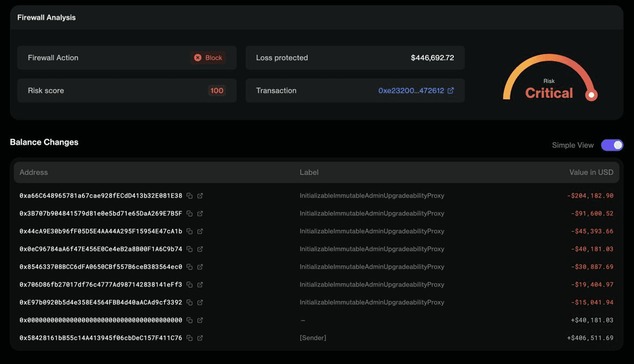Click the Simple View label text
Viewport: 634px width, 364px height.
coord(573,145)
